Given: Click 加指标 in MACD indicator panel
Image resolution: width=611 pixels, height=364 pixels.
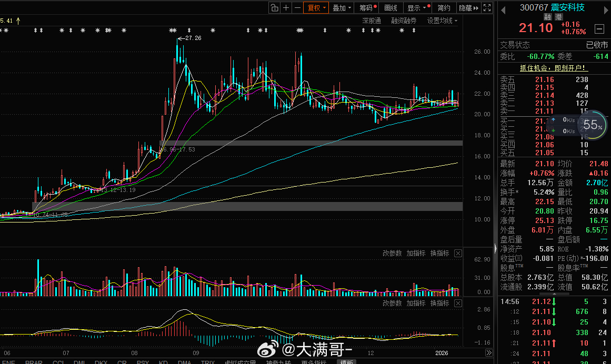Looking at the screenshot, I should coord(416,303).
